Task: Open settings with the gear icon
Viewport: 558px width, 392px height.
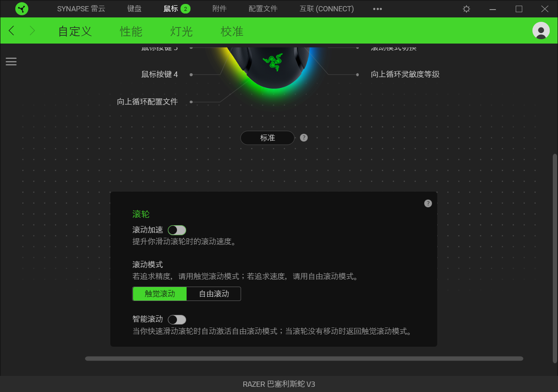Action: (x=466, y=9)
